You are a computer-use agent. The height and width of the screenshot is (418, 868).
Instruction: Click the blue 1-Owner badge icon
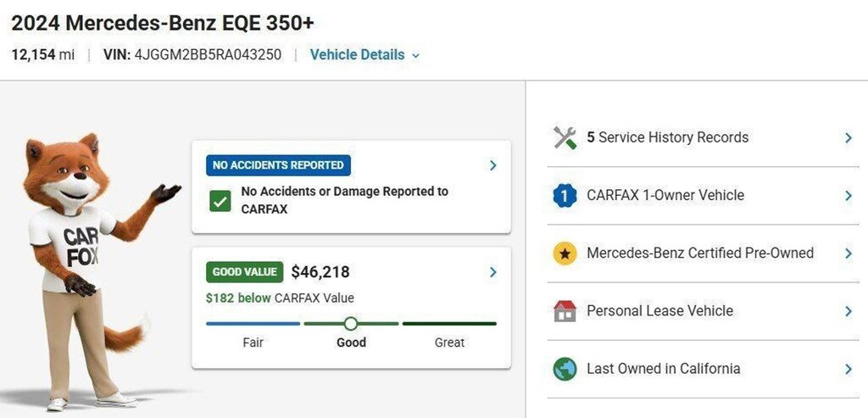(565, 196)
